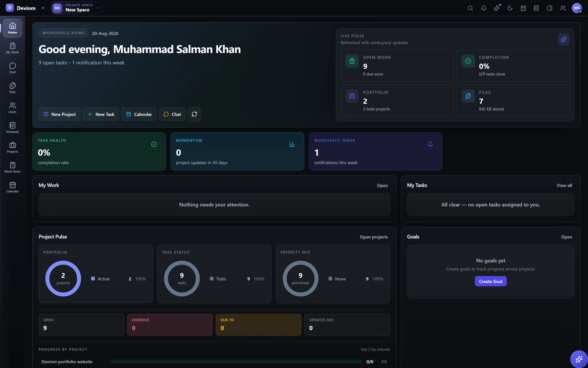Screen dimensions: 588x368
Task: Expand the New Space workspace switcher
Action: [77, 8]
